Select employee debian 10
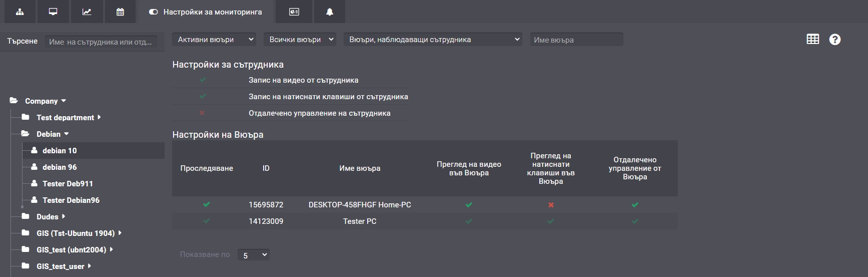Screen dimensions: 868x277 click(60, 150)
